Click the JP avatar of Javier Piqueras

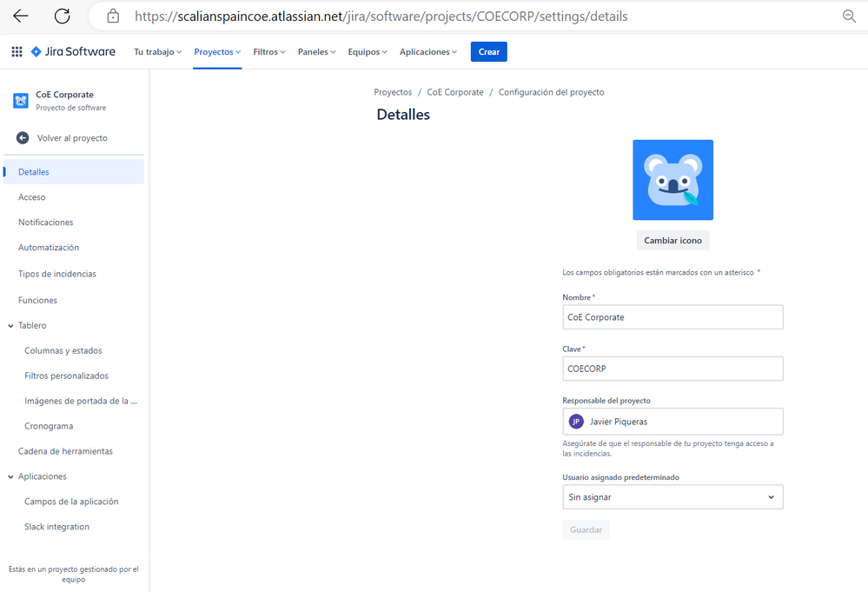[576, 422]
